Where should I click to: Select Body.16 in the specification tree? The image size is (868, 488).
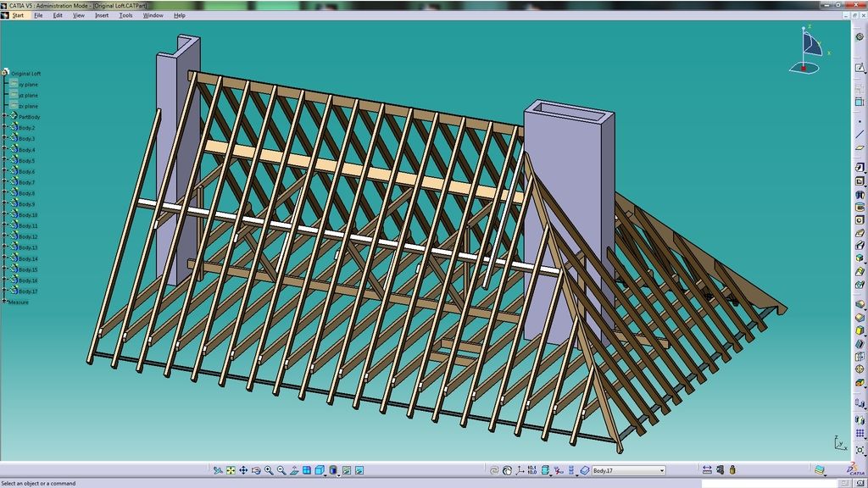click(28, 280)
